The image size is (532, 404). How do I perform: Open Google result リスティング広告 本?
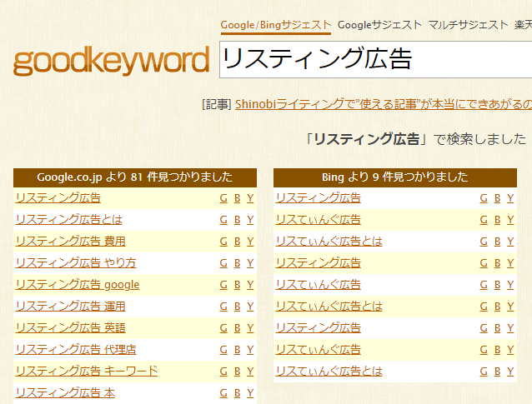[65, 393]
